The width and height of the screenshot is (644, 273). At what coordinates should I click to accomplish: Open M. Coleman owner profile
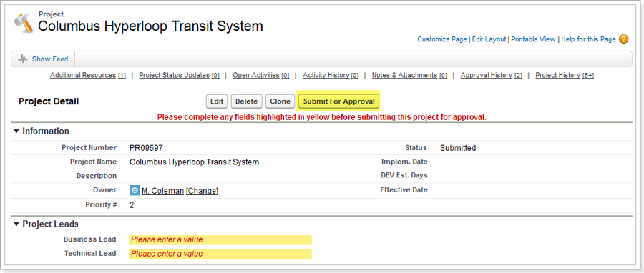pos(162,191)
